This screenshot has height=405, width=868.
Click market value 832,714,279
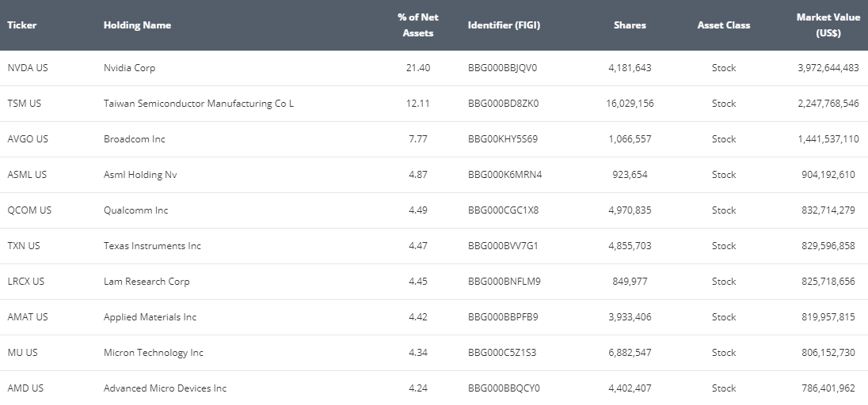(828, 210)
